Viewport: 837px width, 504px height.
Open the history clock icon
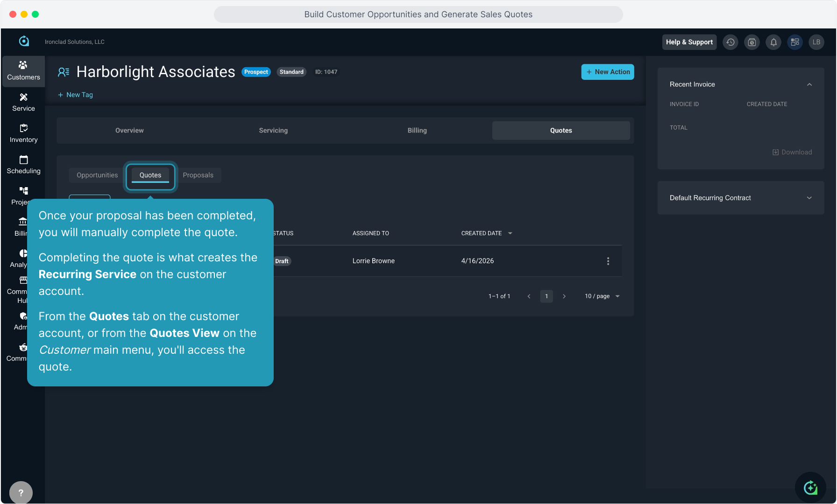point(731,42)
